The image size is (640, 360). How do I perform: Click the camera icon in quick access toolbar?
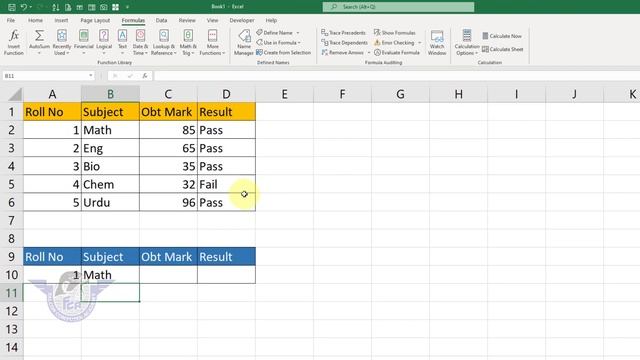[104, 7]
